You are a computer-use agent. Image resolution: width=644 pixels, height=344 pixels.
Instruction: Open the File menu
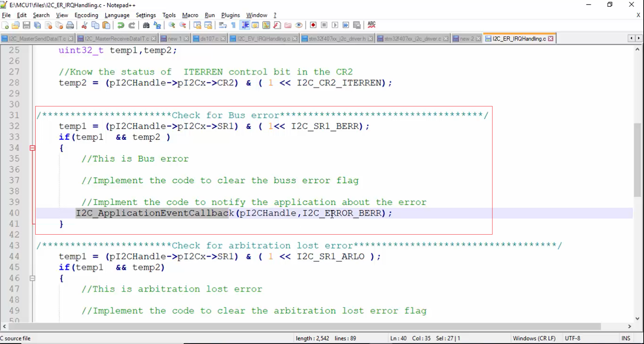click(x=6, y=15)
